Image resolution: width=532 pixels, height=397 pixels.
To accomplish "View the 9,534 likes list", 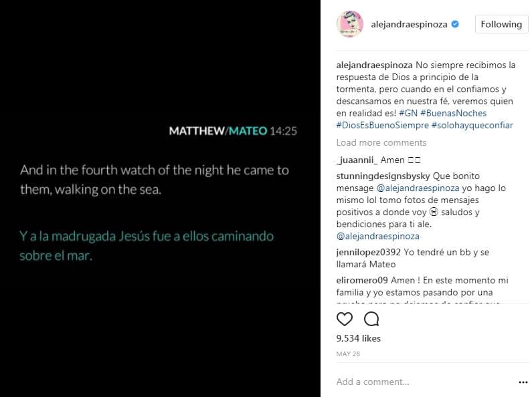I will (x=358, y=338).
